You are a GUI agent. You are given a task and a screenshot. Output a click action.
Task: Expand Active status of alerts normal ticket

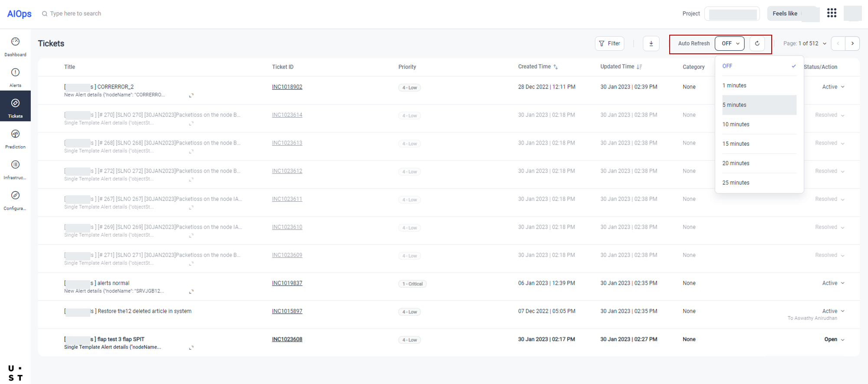point(842,283)
